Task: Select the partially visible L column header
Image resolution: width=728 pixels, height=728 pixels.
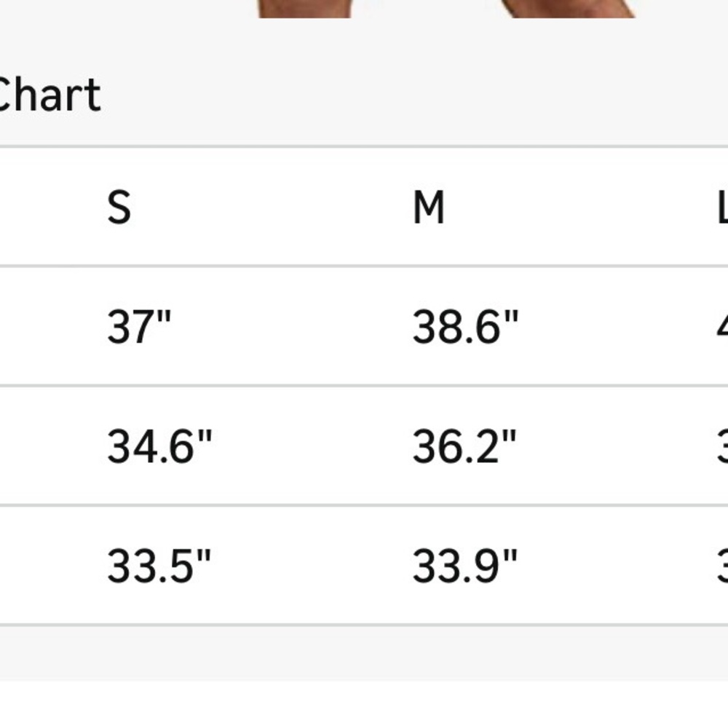Action: [x=722, y=207]
